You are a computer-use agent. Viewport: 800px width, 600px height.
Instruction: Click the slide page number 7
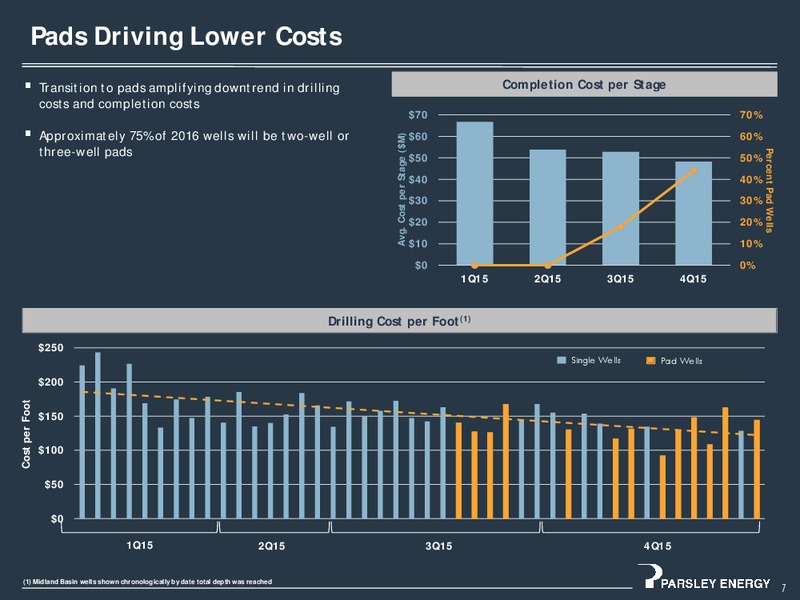pos(784,587)
